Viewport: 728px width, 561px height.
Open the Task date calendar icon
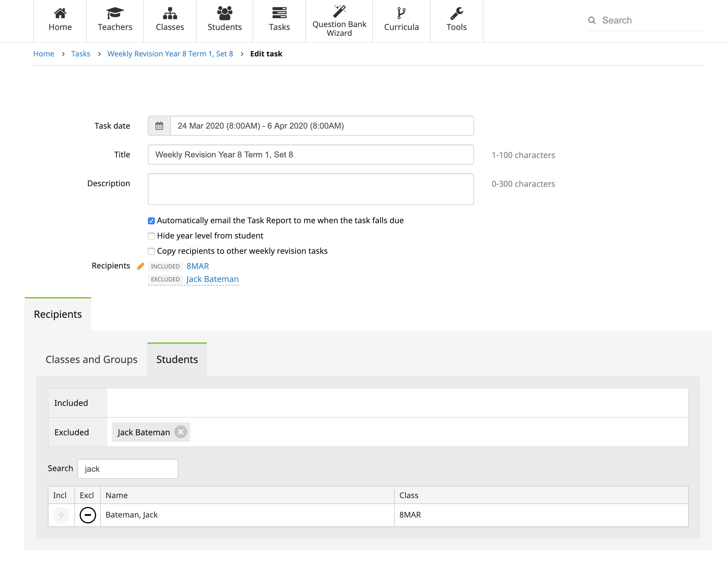[x=159, y=126]
